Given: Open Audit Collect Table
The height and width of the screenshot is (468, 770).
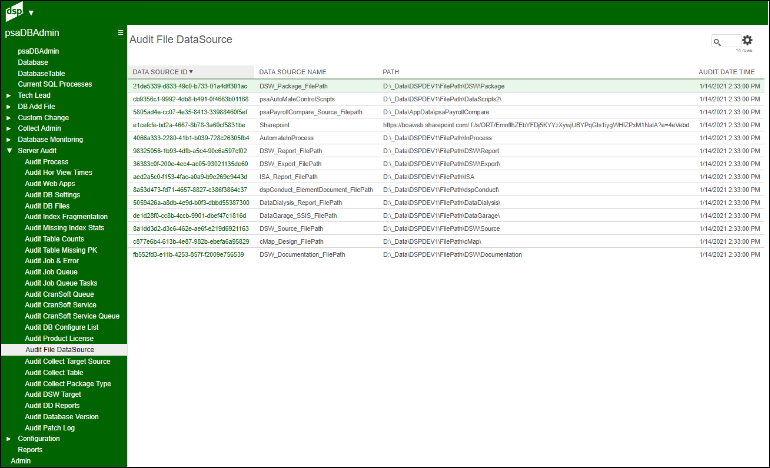Looking at the screenshot, I should [x=54, y=372].
